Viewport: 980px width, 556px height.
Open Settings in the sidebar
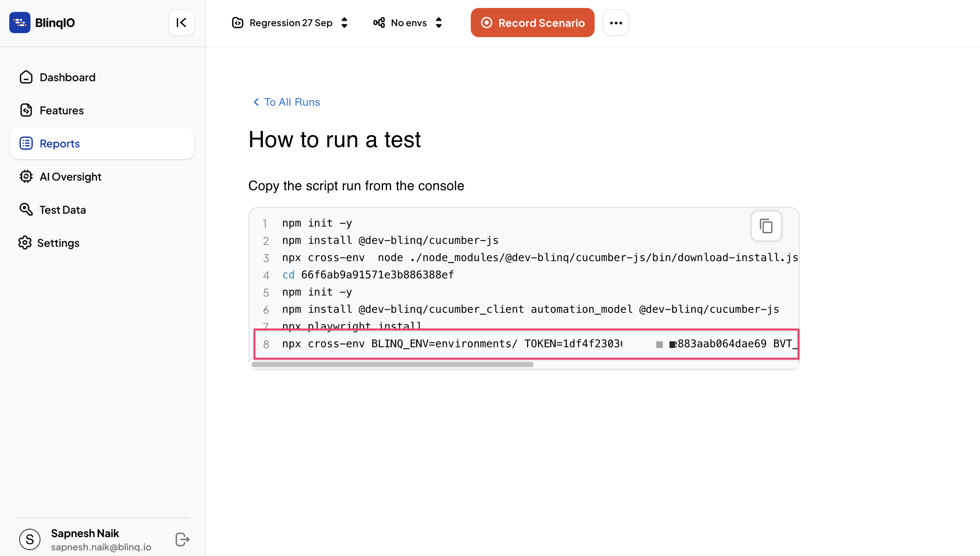click(x=102, y=243)
